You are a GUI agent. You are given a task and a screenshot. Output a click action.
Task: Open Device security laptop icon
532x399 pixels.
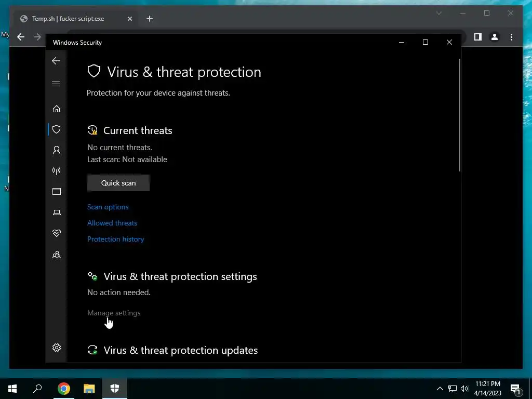click(x=56, y=212)
